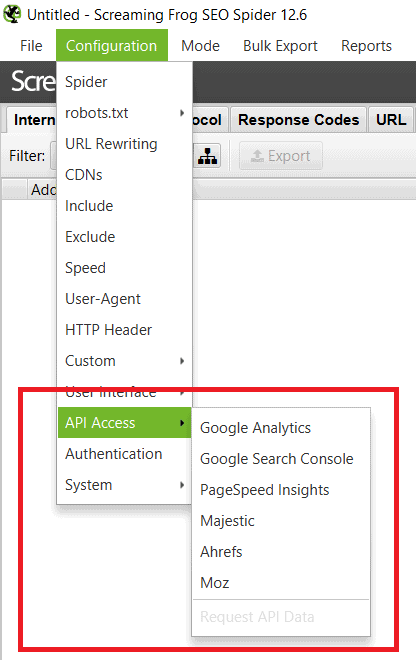This screenshot has height=660, width=416.
Task: Click the site structure tree view icon
Action: (x=208, y=156)
